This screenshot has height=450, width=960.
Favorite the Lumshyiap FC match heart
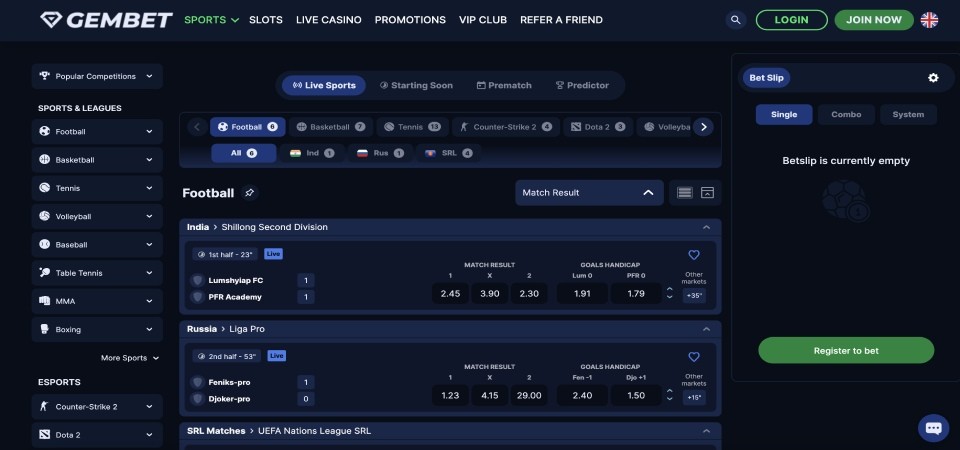click(694, 255)
